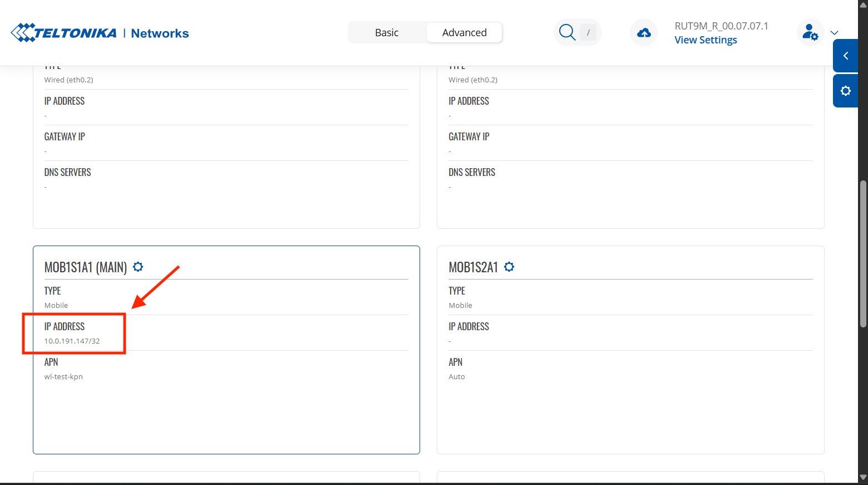Viewport: 868px width, 485px height.
Task: Expand the user menu chevron
Action: (x=834, y=33)
